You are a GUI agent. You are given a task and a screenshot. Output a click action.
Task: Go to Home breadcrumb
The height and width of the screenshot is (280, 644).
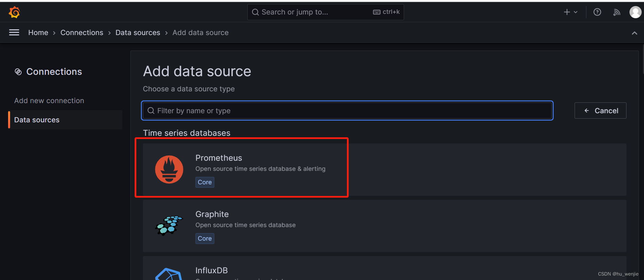pos(38,33)
